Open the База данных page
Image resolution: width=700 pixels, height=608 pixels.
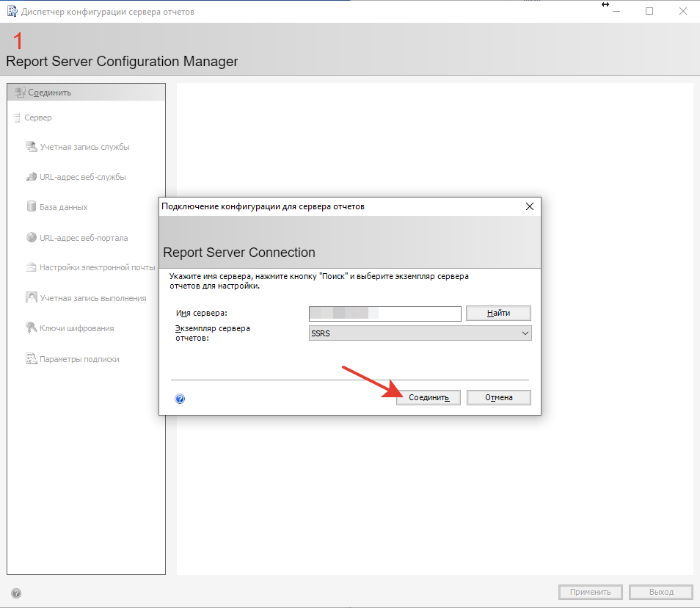(x=63, y=207)
